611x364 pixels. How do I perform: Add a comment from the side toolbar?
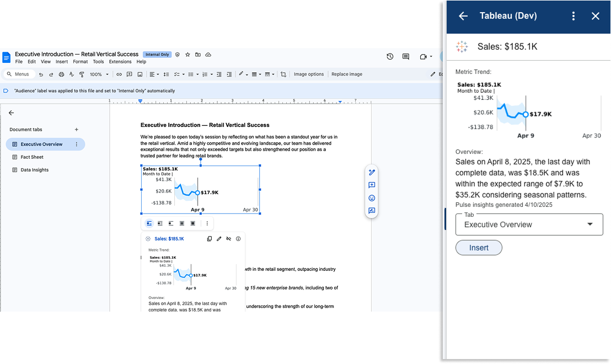pos(372,185)
